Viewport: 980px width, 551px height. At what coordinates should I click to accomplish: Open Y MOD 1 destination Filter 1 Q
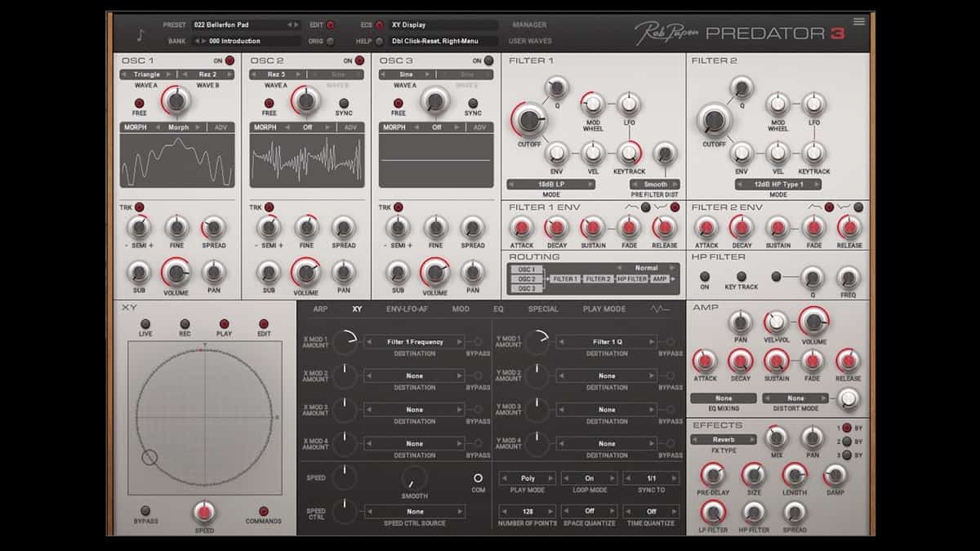click(x=607, y=342)
